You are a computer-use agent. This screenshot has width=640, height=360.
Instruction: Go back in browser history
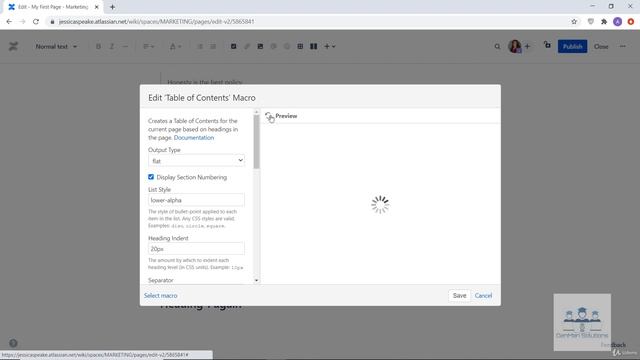[x=9, y=22]
